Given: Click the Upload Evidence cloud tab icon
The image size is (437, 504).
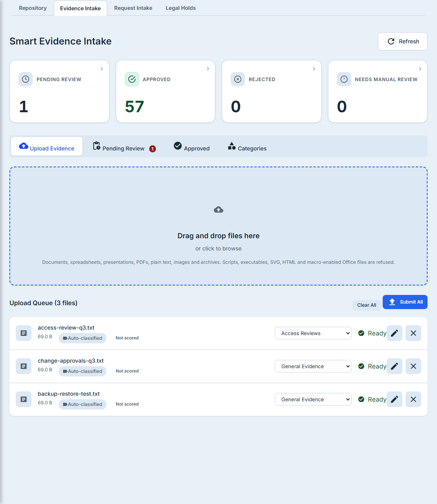Looking at the screenshot, I should 24,146.
